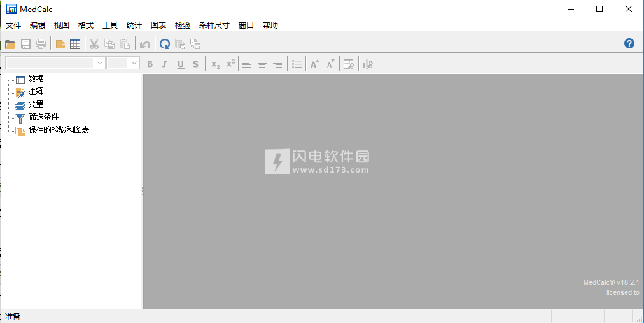This screenshot has height=323, width=644.
Task: Toggle Underline formatting
Action: click(180, 64)
